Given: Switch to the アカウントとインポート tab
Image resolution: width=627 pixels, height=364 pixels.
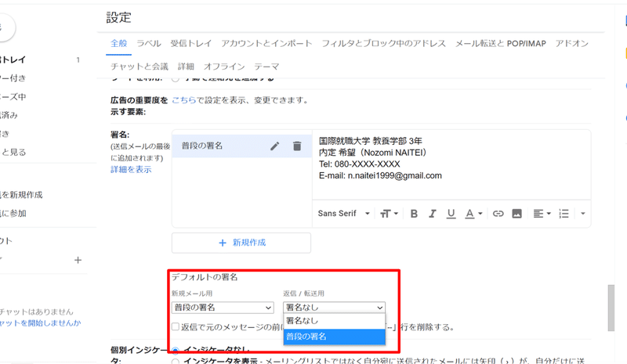Looking at the screenshot, I should click(x=266, y=43).
